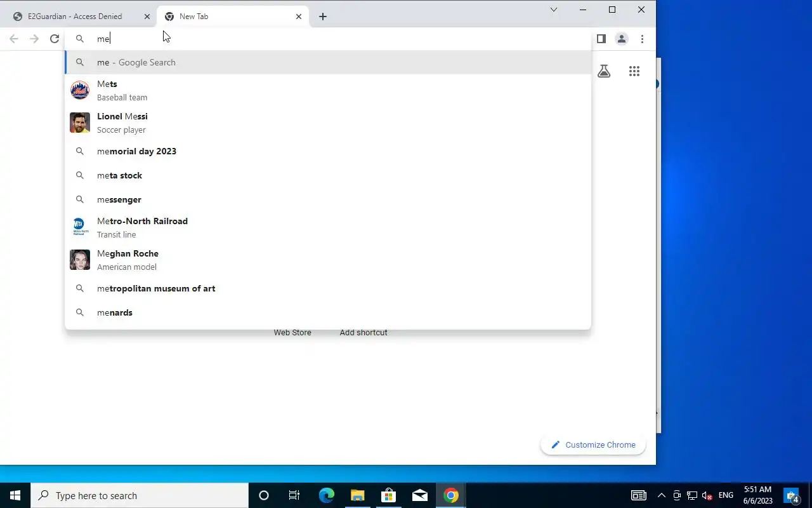812x508 pixels.
Task: Click the back navigation arrow
Action: point(14,39)
